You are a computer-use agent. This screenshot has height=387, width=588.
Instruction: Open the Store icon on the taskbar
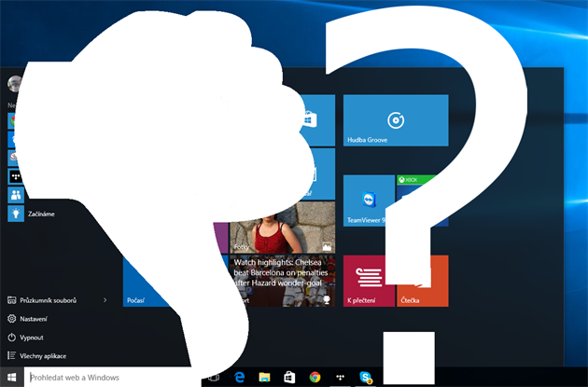tap(289, 378)
